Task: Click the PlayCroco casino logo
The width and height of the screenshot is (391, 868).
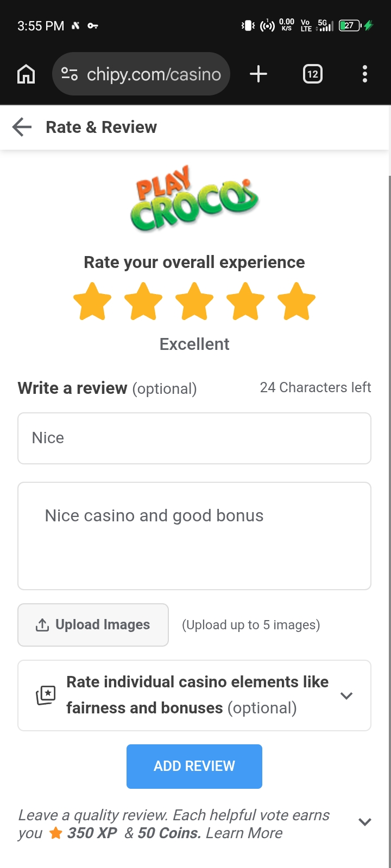Action: tap(194, 199)
